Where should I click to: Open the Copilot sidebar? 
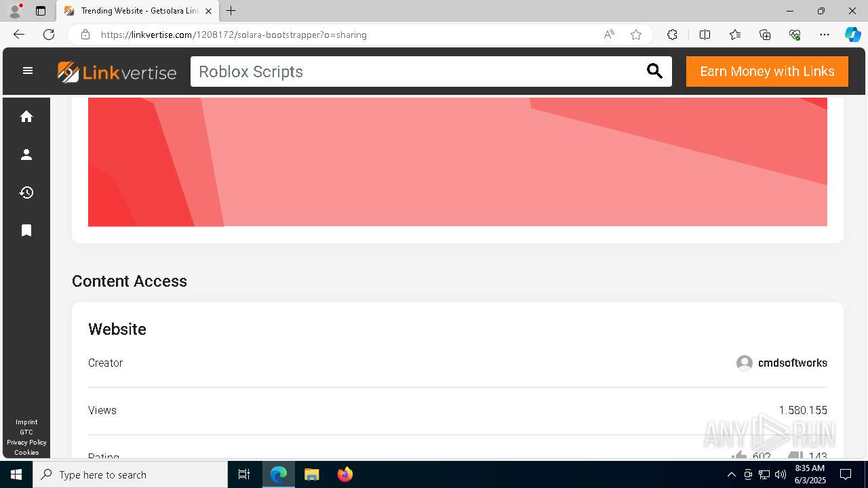coord(852,35)
